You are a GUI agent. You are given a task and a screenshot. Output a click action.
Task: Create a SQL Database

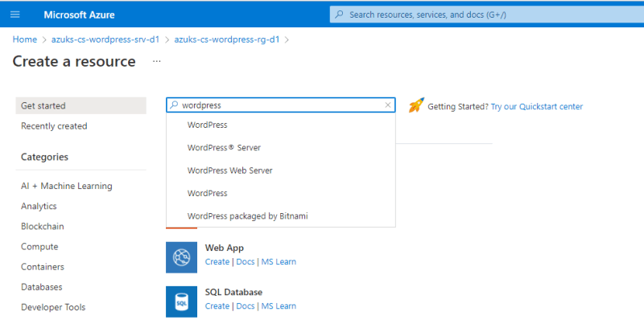pos(217,306)
